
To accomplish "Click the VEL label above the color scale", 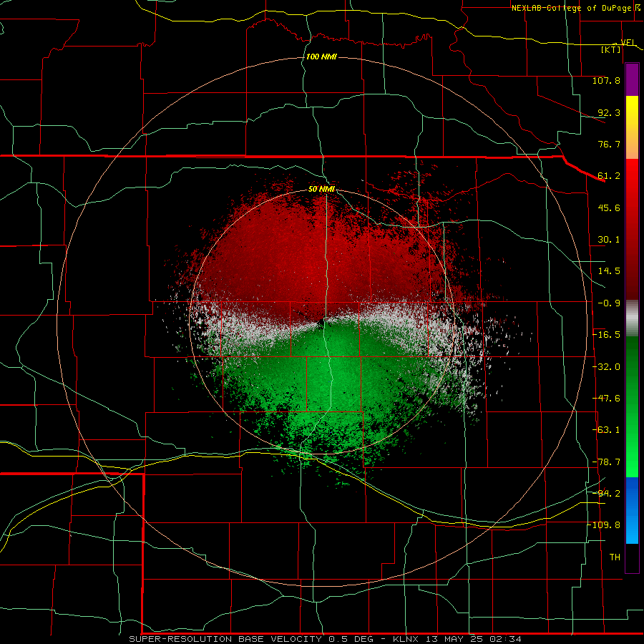I will 628,42.
